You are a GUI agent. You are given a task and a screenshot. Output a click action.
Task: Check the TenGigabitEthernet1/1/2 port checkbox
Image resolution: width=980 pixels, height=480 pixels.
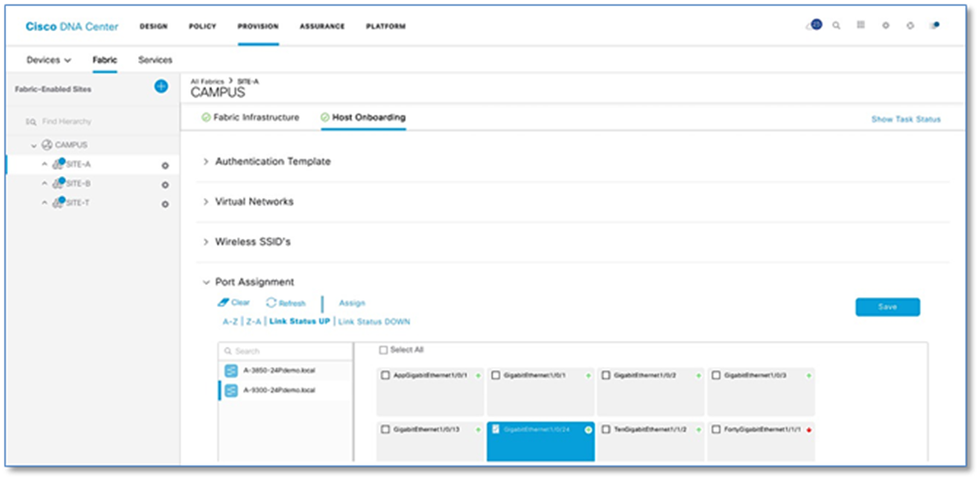[x=606, y=430]
